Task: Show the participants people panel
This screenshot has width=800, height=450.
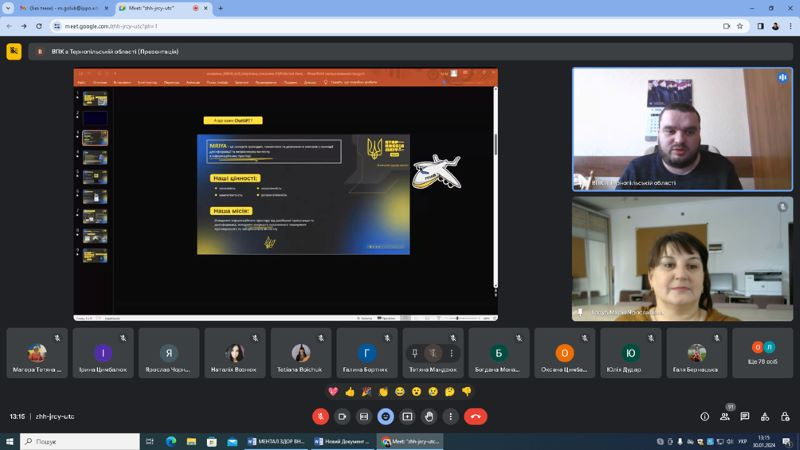Action: coord(724,417)
